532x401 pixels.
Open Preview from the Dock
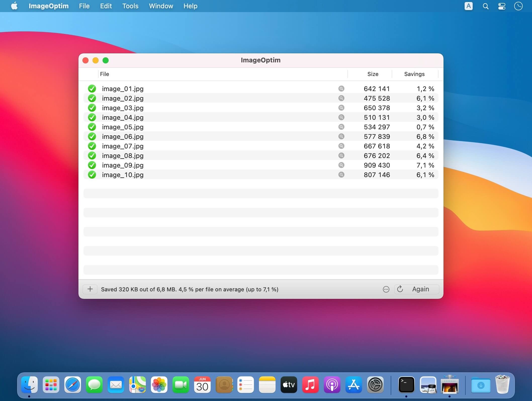coord(428,385)
